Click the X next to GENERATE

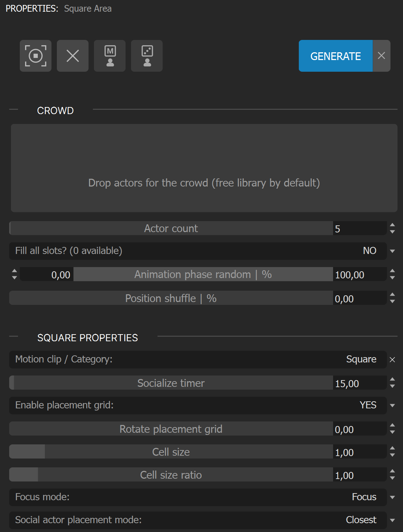tap(381, 56)
